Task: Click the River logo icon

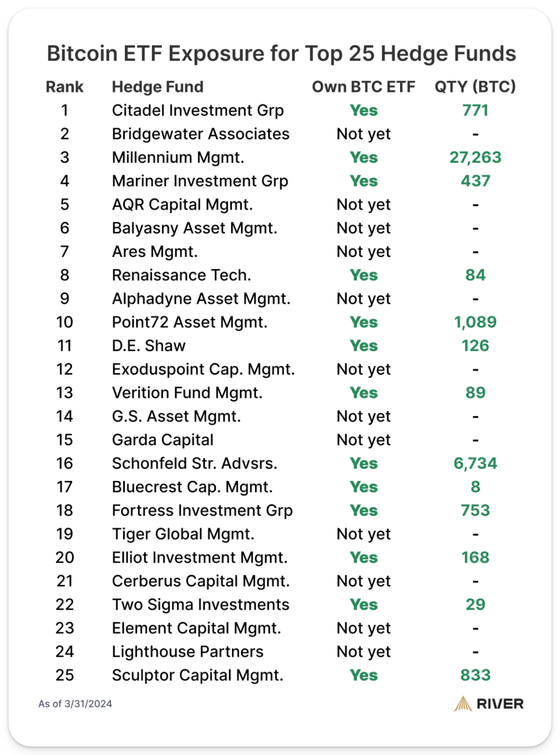Action: coord(463,704)
